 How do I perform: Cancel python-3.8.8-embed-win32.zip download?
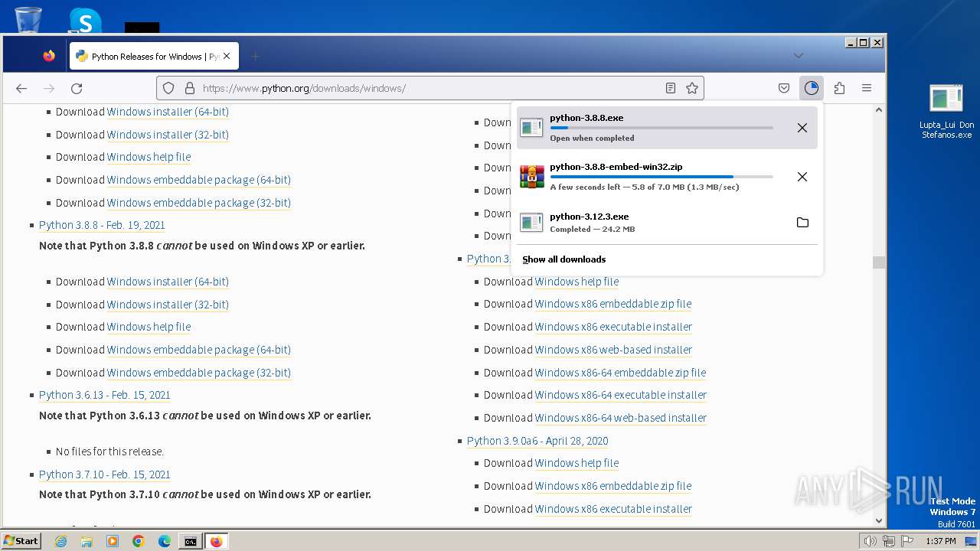pyautogui.click(x=802, y=177)
